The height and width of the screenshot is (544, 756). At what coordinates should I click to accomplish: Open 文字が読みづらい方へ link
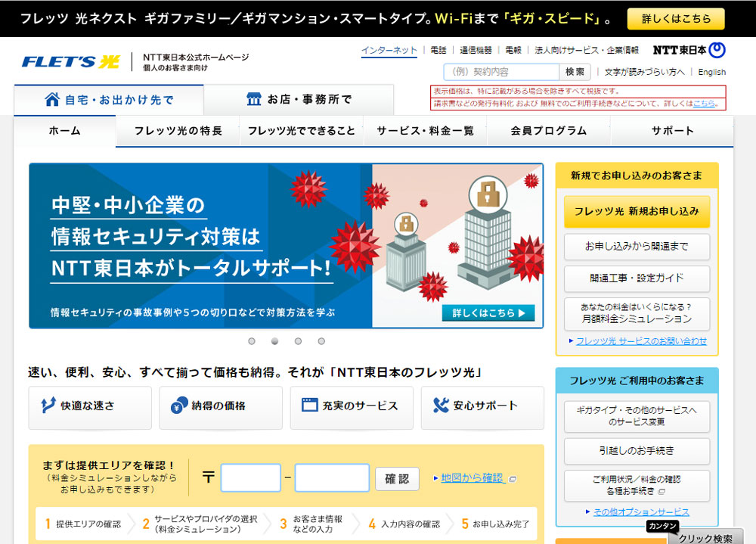645,72
